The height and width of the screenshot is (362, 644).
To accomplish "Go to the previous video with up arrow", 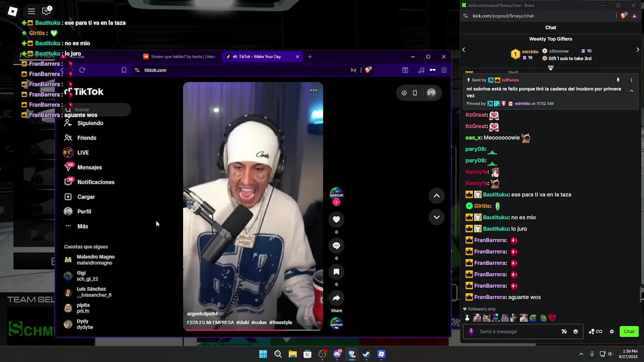I will 437,196.
